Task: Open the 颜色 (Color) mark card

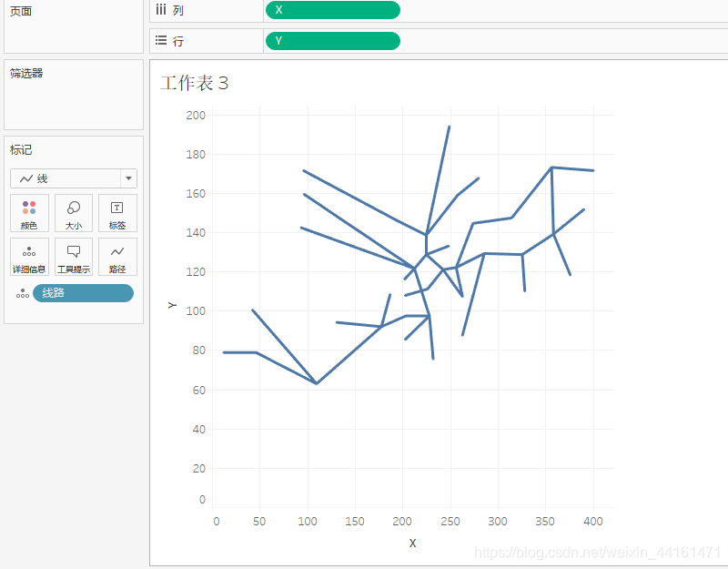Action: 29,213
